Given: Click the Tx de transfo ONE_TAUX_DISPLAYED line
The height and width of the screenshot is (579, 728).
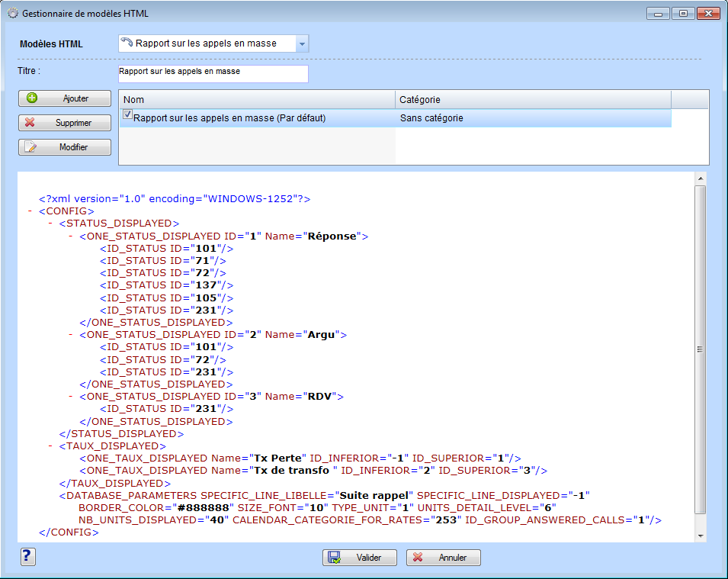Looking at the screenshot, I should (x=313, y=470).
